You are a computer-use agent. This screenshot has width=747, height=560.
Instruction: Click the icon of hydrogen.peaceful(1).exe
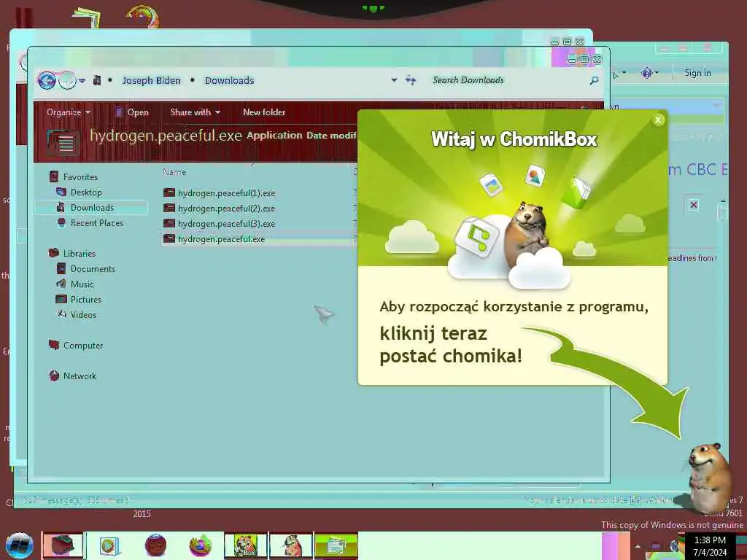click(x=169, y=192)
